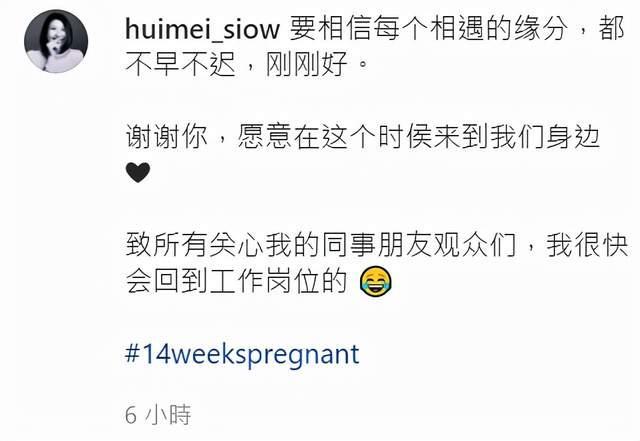Click the phrase 不早不迟
The width and height of the screenshot is (640, 441).
click(181, 64)
